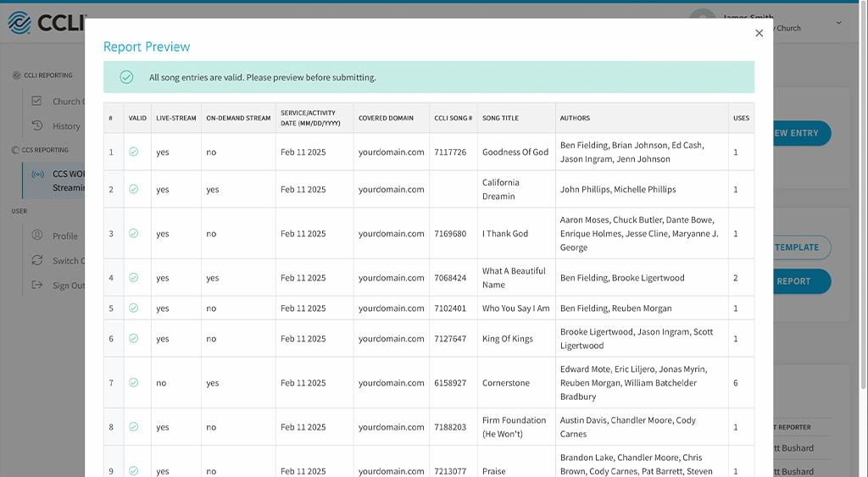Click valid checkmark for Cornerstone row
The width and height of the screenshot is (868, 477).
coord(133,382)
